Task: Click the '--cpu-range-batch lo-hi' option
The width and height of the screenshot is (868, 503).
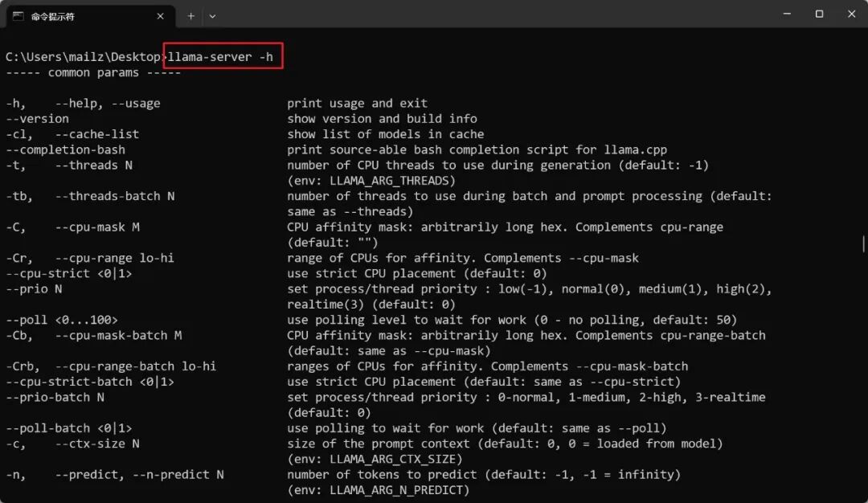Action: (x=136, y=366)
